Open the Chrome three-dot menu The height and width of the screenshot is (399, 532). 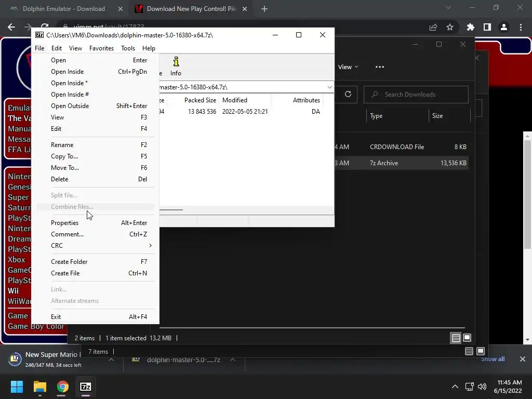(x=521, y=27)
